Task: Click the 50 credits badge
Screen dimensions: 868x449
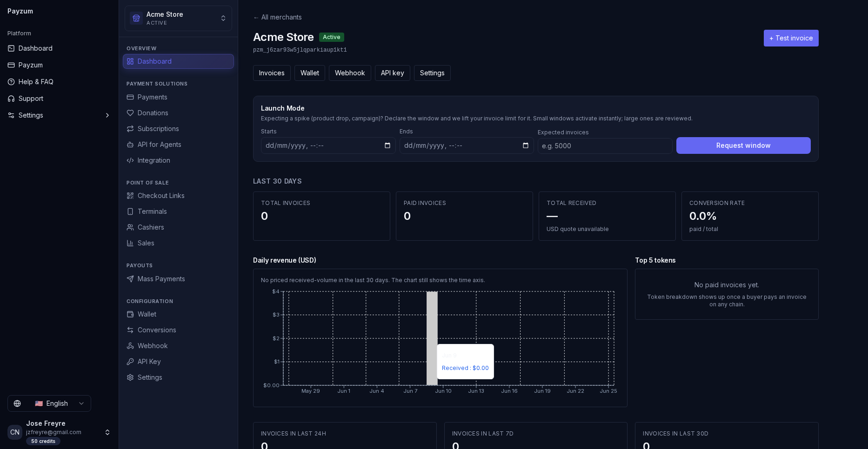Action: 43,441
